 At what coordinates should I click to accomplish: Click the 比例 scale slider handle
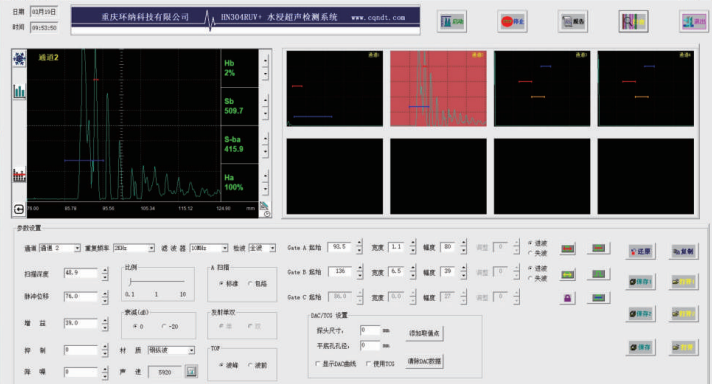coord(130,282)
